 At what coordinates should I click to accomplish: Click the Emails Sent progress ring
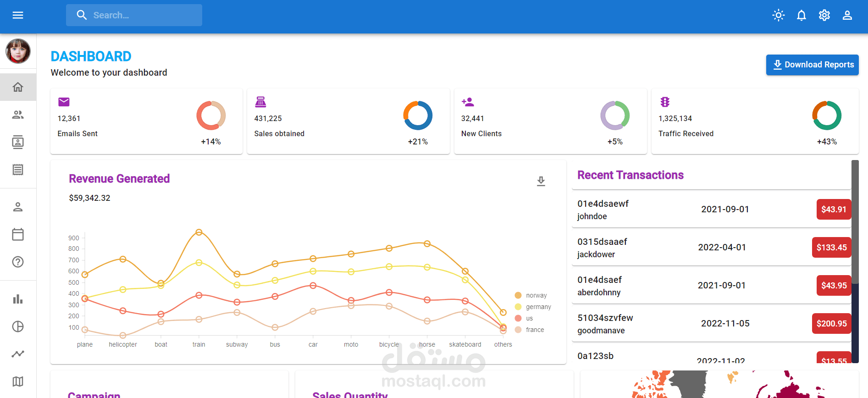[x=211, y=116]
